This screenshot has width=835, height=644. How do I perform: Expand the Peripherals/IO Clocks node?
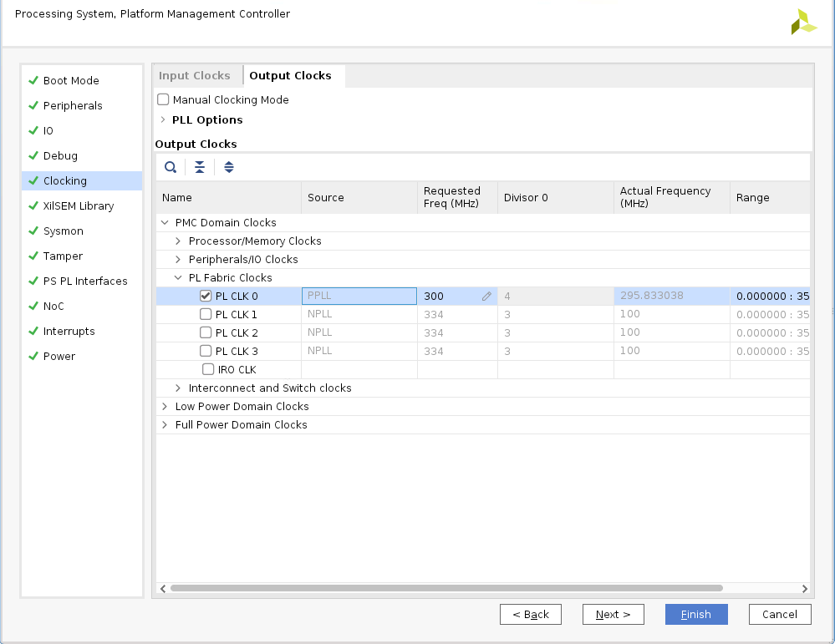tap(178, 259)
